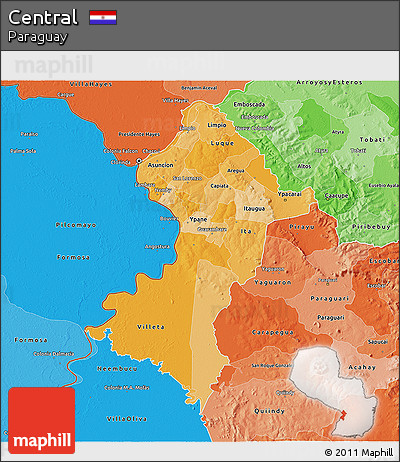
Task: Select the "Palma Sola" map label
Action: tap(23, 151)
